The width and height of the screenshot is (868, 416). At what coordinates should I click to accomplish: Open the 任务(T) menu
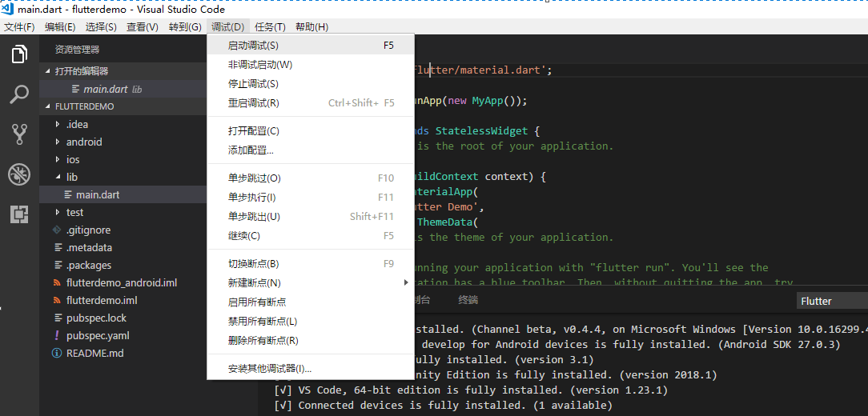tap(270, 26)
